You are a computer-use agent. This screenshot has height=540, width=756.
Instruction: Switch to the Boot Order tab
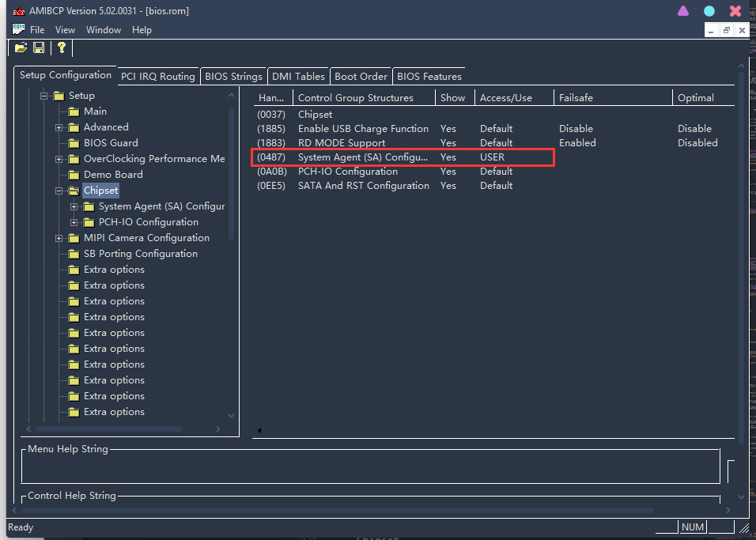coord(361,77)
